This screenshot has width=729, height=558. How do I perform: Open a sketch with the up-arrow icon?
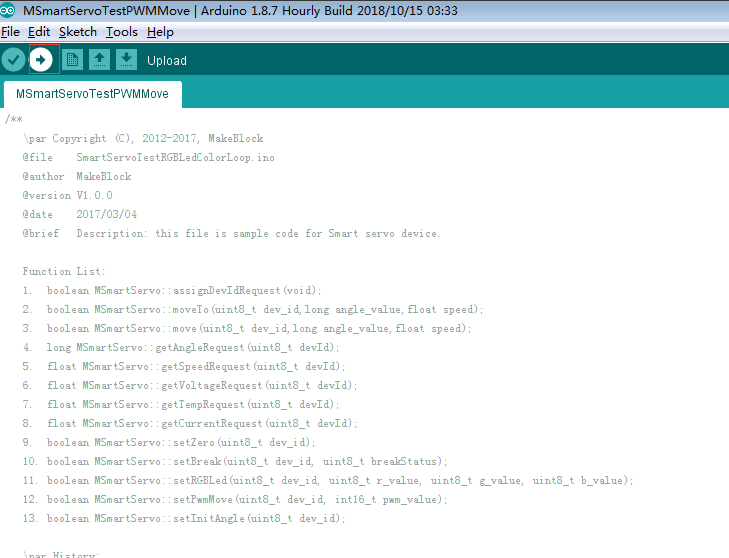coord(99,60)
